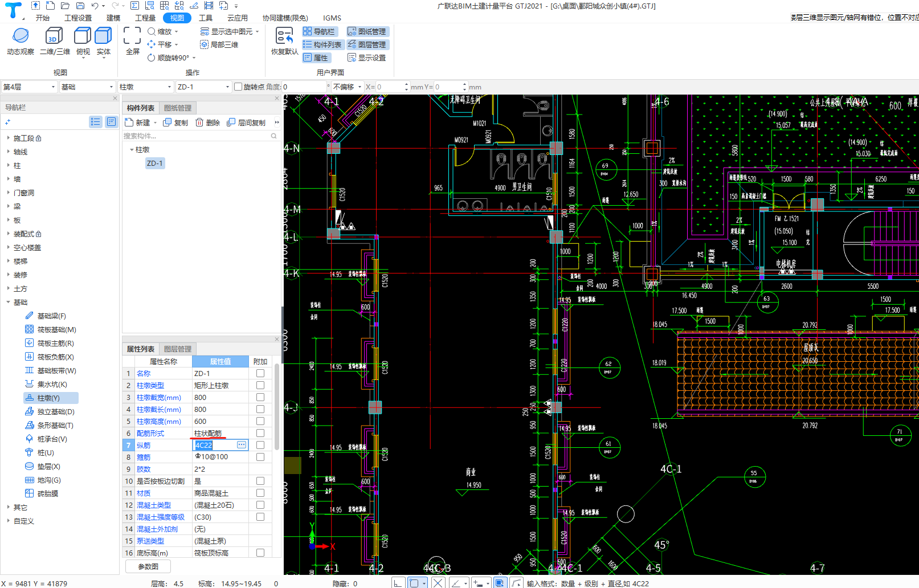Open 显示设置 display settings

coord(367,58)
